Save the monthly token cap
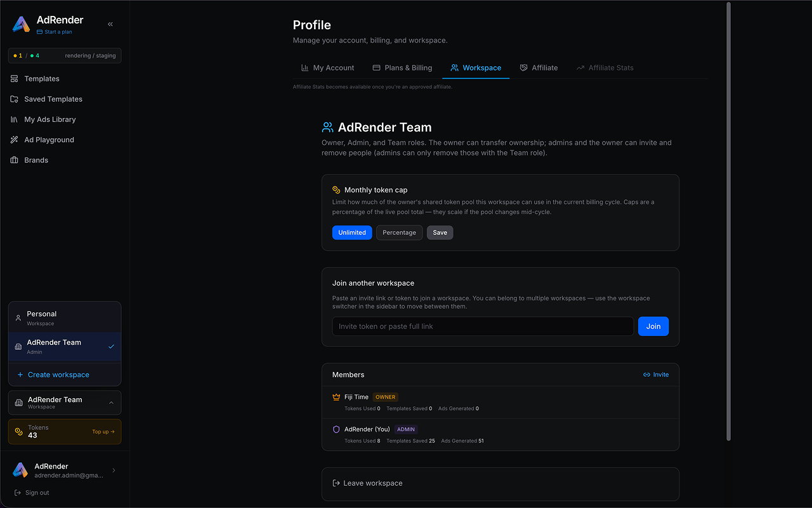 click(x=440, y=232)
